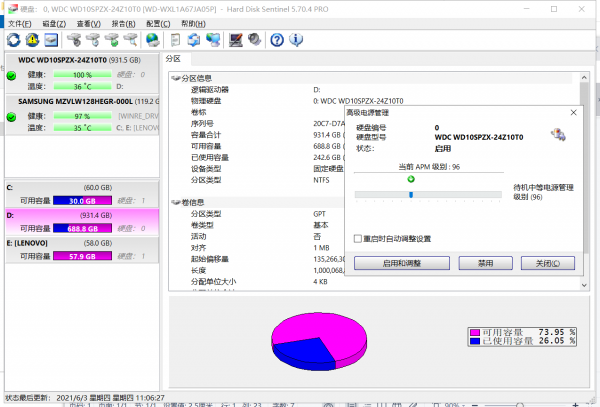Click the 禁用 button
Viewport: 600px width, 407px height.
(x=485, y=263)
